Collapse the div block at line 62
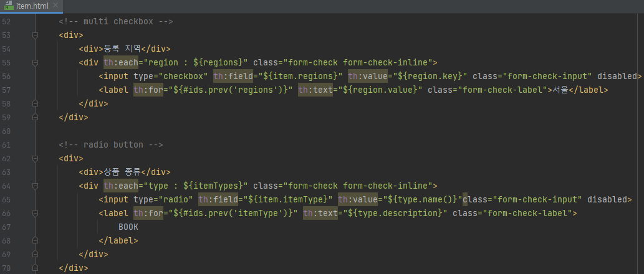Image resolution: width=644 pixels, height=274 pixels. click(x=35, y=158)
